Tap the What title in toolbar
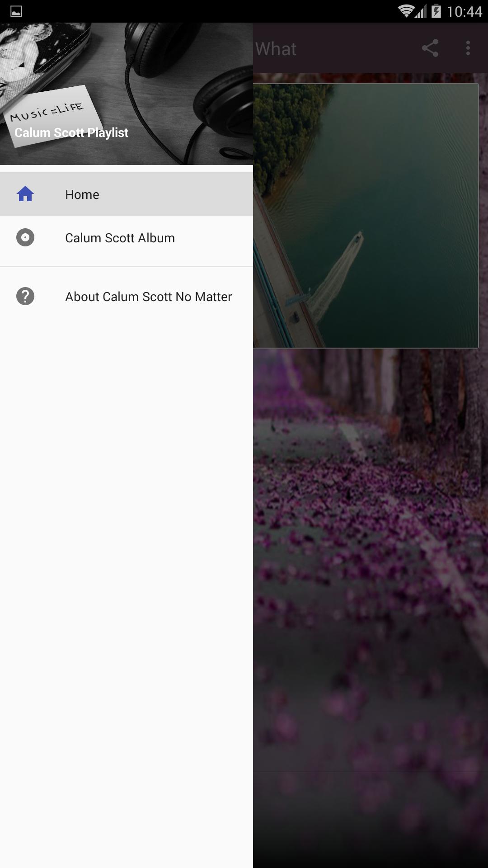488x868 pixels. [x=276, y=49]
